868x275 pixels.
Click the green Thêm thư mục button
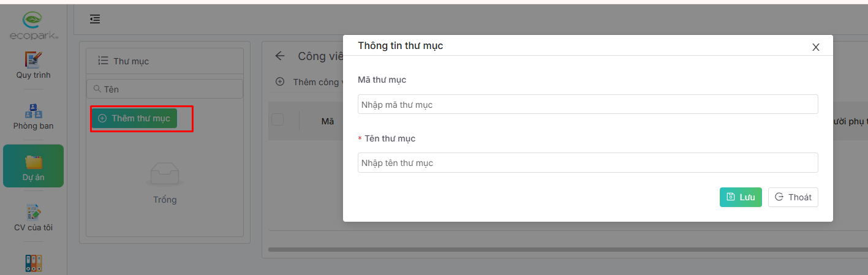[x=134, y=118]
